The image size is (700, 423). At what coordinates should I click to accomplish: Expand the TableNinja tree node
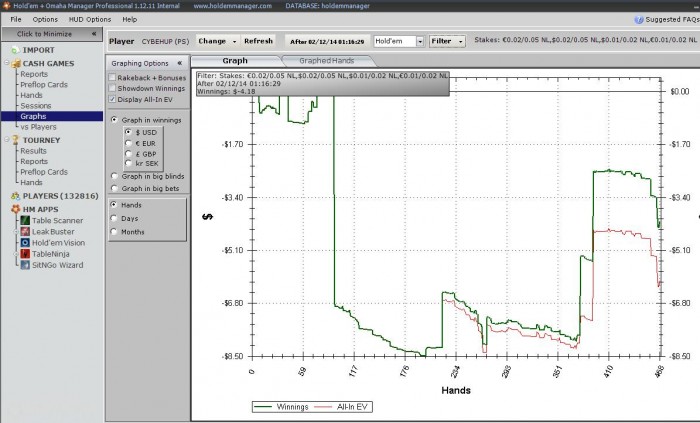(16, 254)
